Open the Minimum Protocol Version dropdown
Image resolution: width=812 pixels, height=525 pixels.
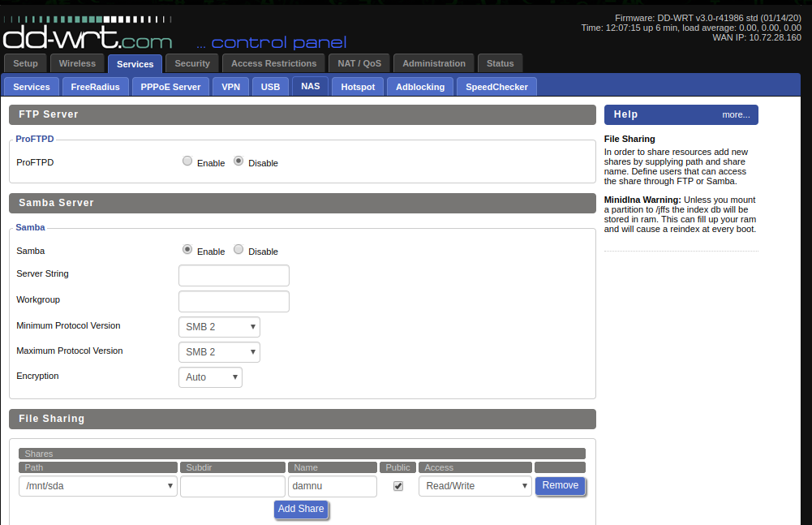pyautogui.click(x=219, y=327)
